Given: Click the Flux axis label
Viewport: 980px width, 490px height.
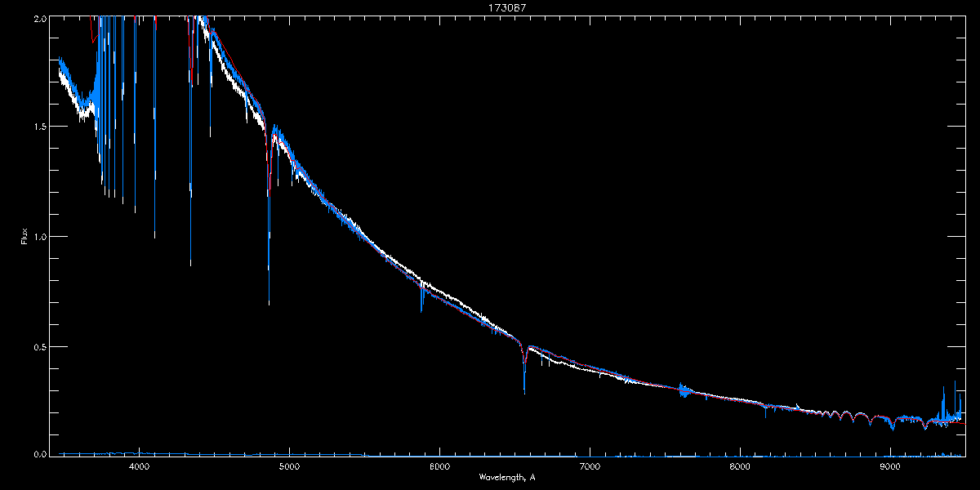Looking at the screenshot, I should point(24,237).
